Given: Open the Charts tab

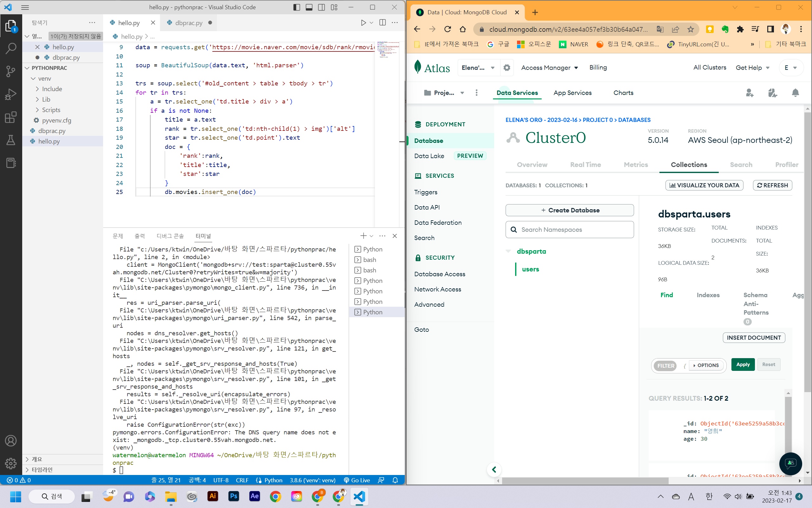Looking at the screenshot, I should pyautogui.click(x=623, y=93).
